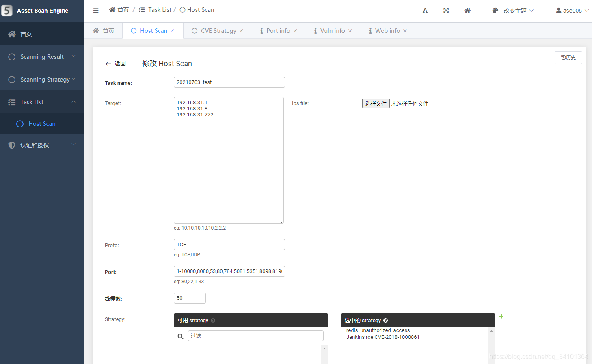This screenshot has width=592, height=364.
Task: Click the Task name input field
Action: [x=229, y=82]
